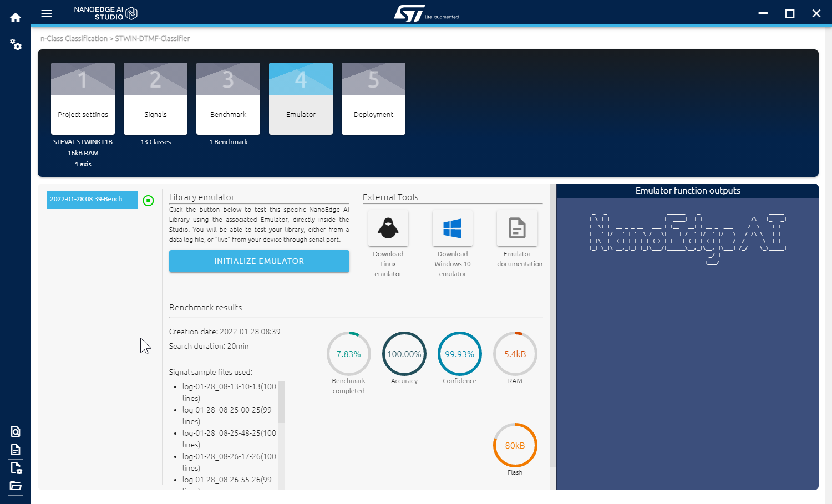Click the 100.00% Accuracy gauge

[x=404, y=354]
